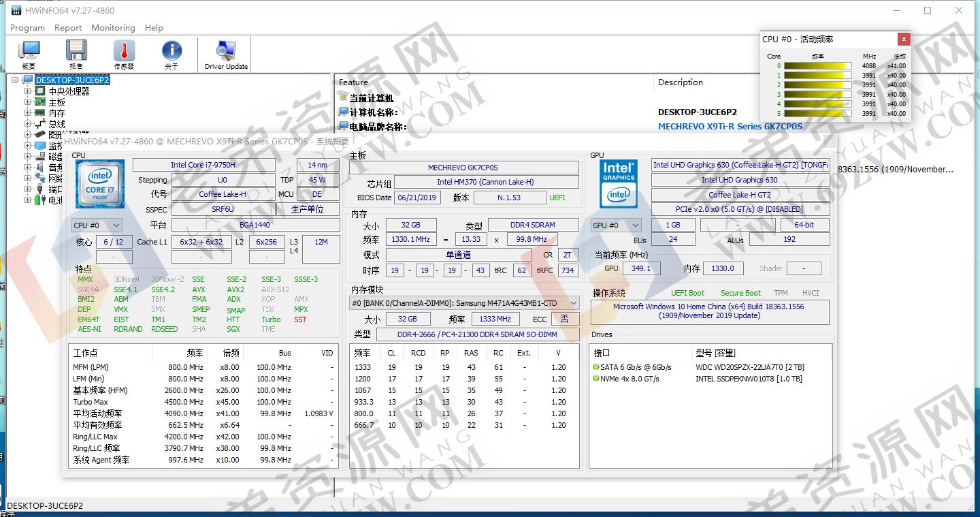Launch Driver Update from the toolbar
Image resolution: width=980 pixels, height=517 pixels.
click(225, 51)
